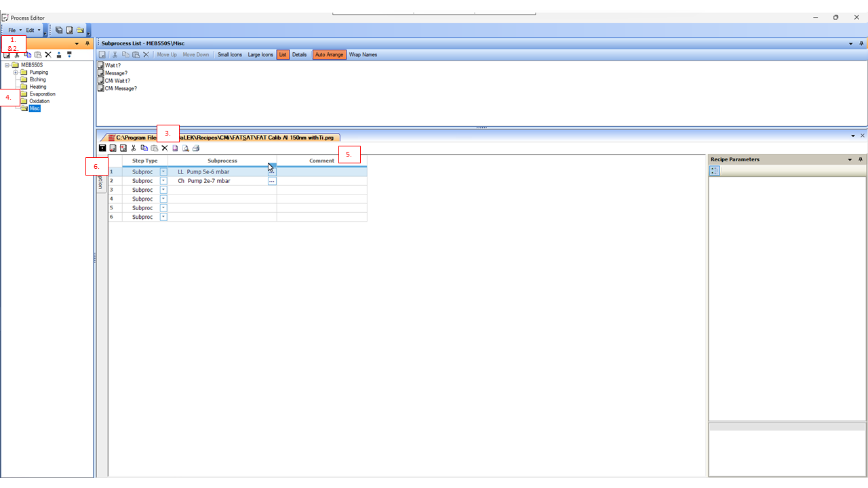
Task: Toggle the List view mode
Action: pos(283,54)
